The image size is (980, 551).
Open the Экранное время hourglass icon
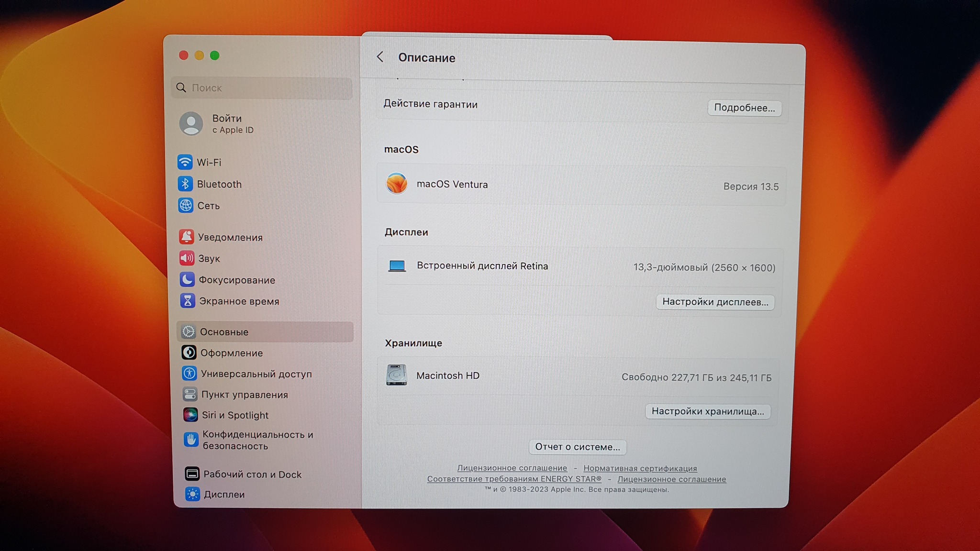point(188,301)
